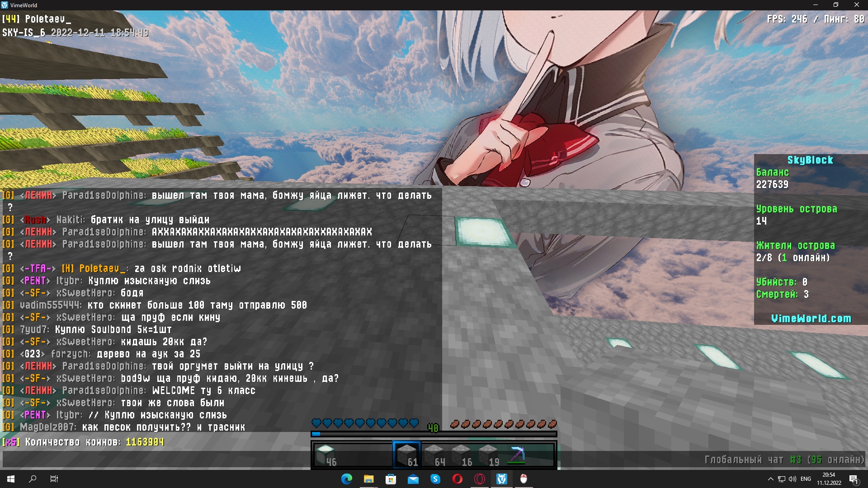868x488 pixels.
Task: Open File Explorer from the taskbar
Action: click(369, 479)
